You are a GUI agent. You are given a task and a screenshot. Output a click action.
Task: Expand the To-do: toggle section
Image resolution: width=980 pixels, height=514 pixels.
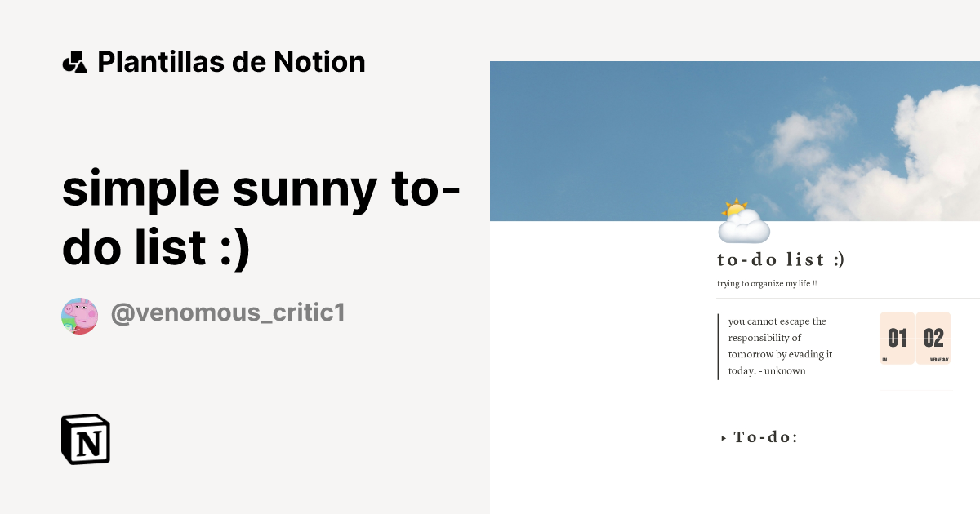click(765, 437)
